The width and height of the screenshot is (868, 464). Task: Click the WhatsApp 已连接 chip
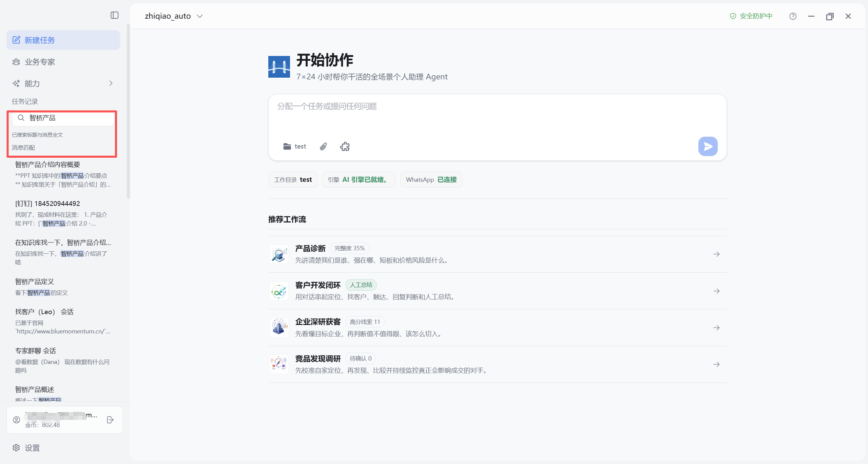tap(431, 179)
